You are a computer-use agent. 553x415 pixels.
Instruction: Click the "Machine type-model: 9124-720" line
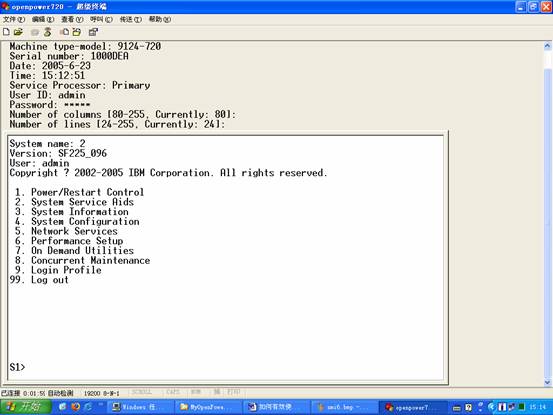point(85,46)
